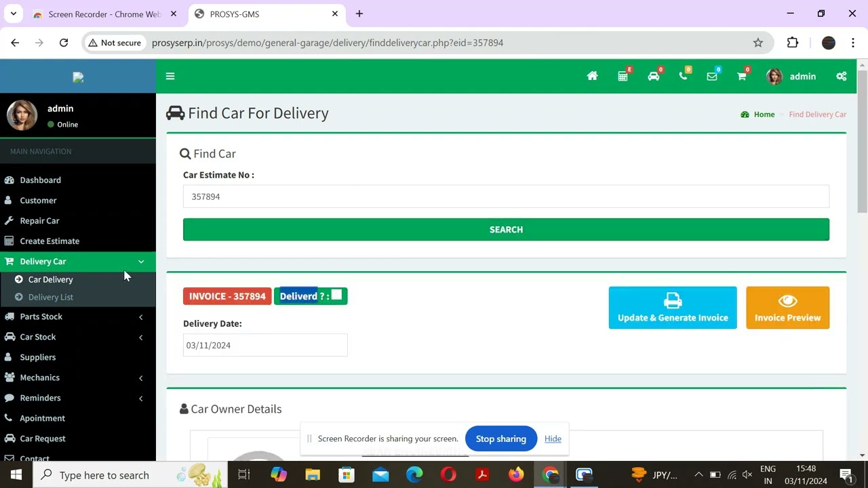The height and width of the screenshot is (488, 868).
Task: Open the tab search dropdown arrow
Action: (13, 14)
